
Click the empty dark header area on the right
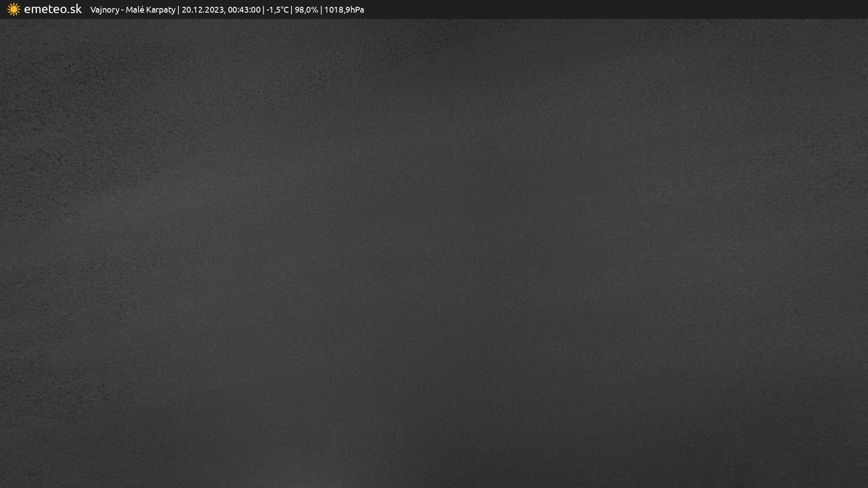pos(633,9)
